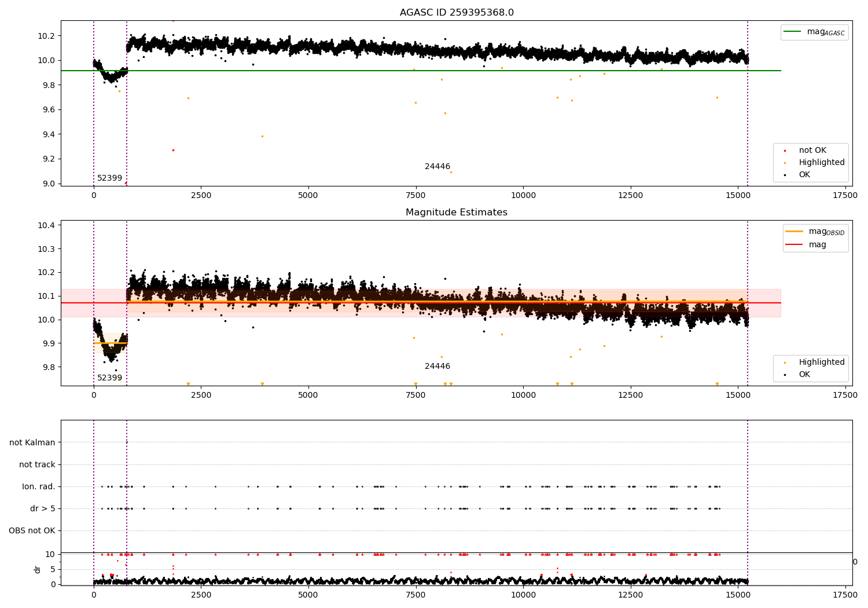
Task: Click the 10.3 y-axis tick label
Action: pos(46,249)
